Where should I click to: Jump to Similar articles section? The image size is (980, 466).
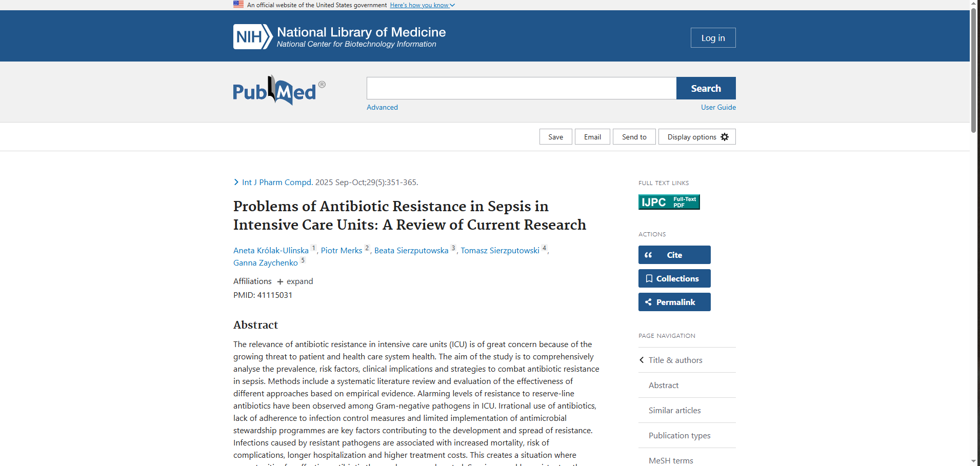674,410
